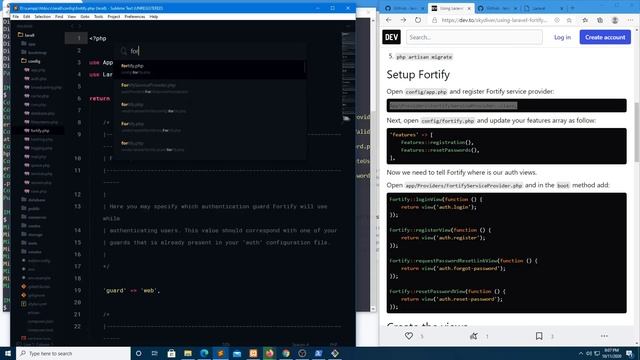Click the taskbar 'Type here to search' box
The image size is (640, 360).
(73, 353)
